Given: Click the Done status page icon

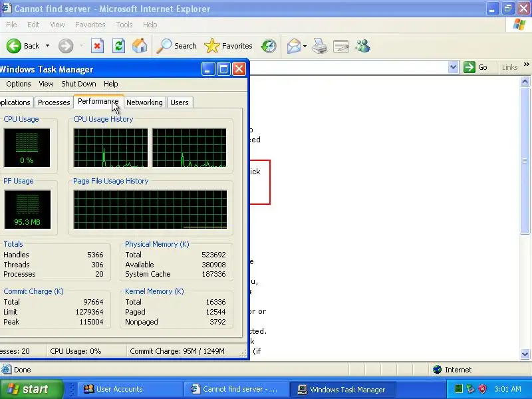Looking at the screenshot, I should click(x=6, y=370).
